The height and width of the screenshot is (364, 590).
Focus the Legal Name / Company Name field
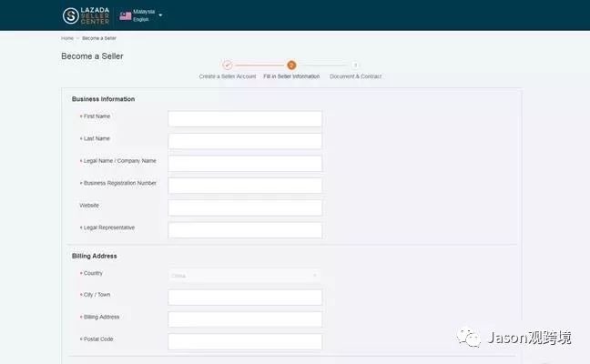[245, 163]
